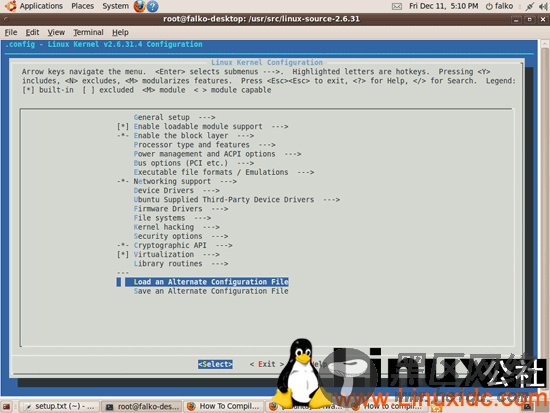Screen dimensions: 550x413
Task: Click the scrollbar up arrow
Action: click(544, 44)
